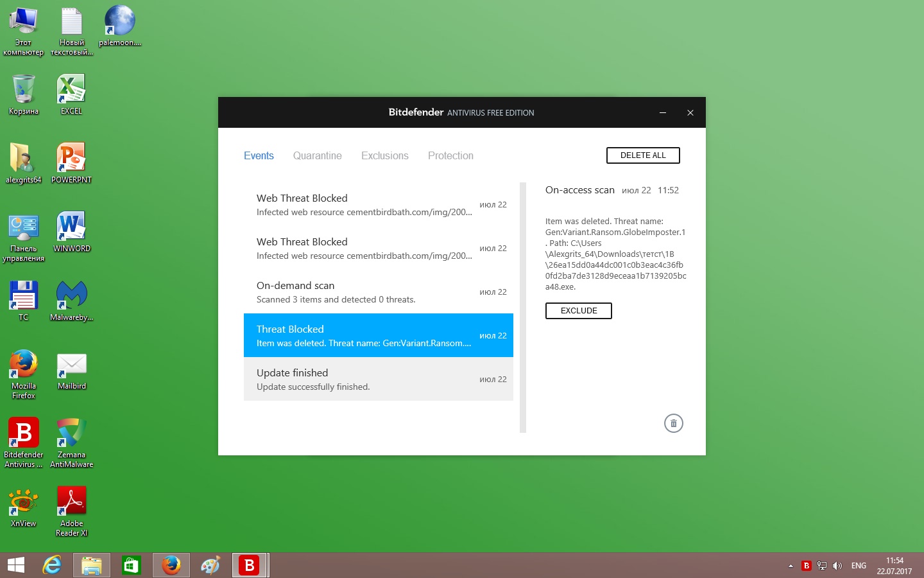The image size is (924, 578).
Task: Minimize the Bitdefender window
Action: coord(663,112)
